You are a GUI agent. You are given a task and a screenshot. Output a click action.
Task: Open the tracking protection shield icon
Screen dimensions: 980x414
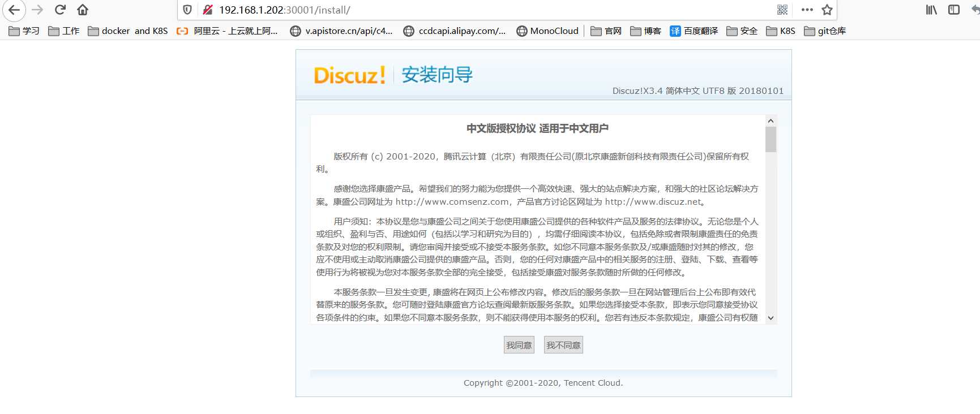[188, 10]
